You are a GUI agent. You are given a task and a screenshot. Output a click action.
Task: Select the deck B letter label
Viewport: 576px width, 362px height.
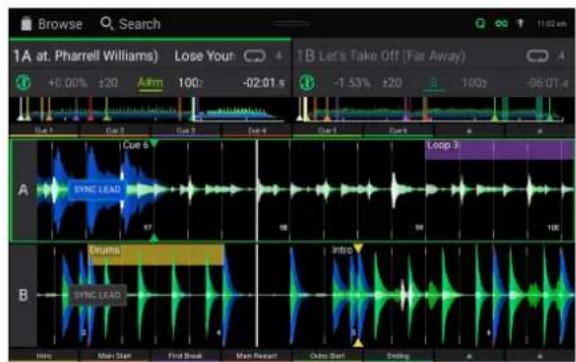tap(23, 295)
